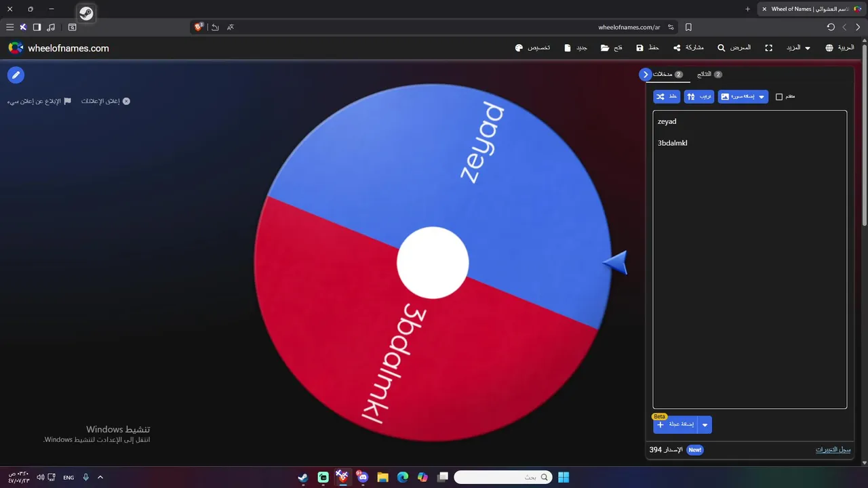The height and width of the screenshot is (488, 868).
Task: Click the New! badge by the version number
Action: tap(694, 450)
